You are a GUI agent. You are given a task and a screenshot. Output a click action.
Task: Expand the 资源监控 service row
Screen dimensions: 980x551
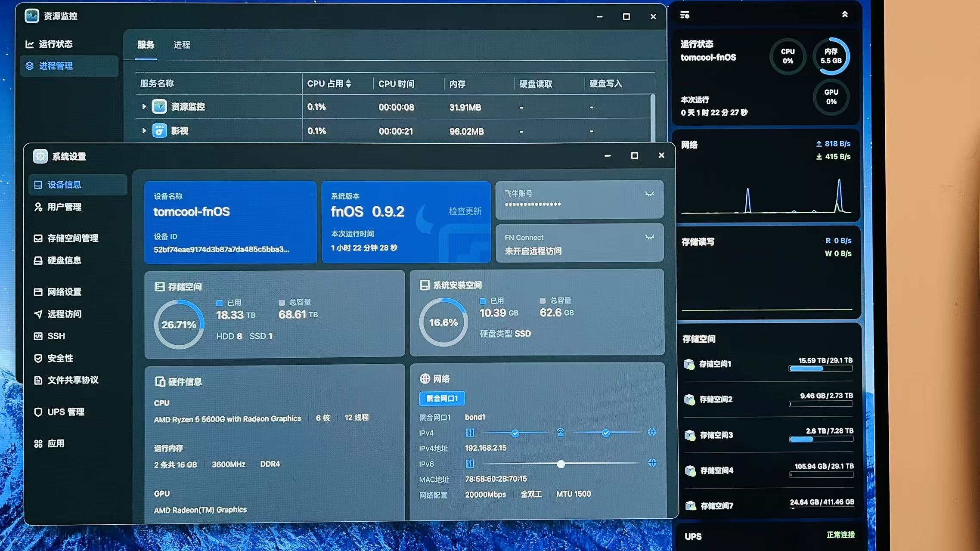coord(144,106)
